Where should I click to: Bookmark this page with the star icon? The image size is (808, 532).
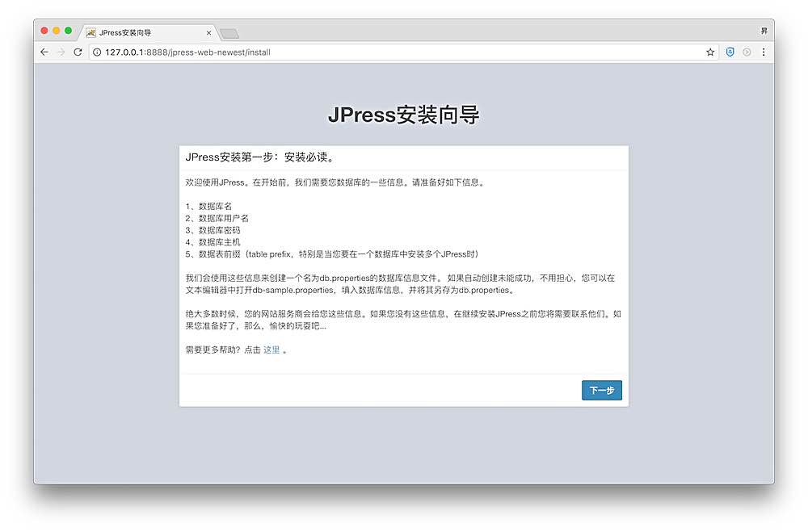710,52
